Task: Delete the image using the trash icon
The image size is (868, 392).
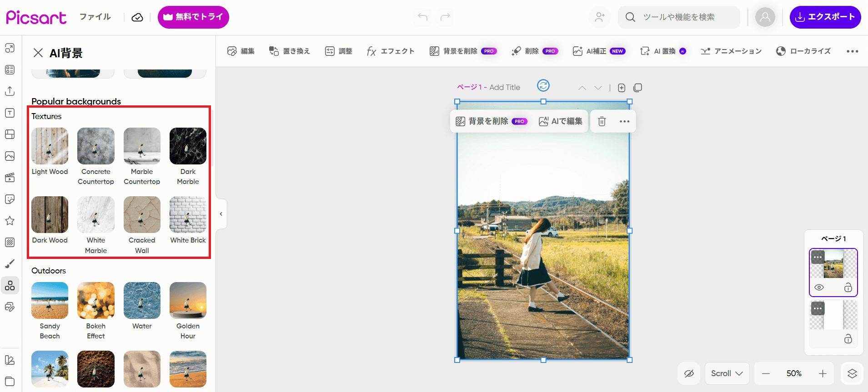Action: (x=602, y=121)
